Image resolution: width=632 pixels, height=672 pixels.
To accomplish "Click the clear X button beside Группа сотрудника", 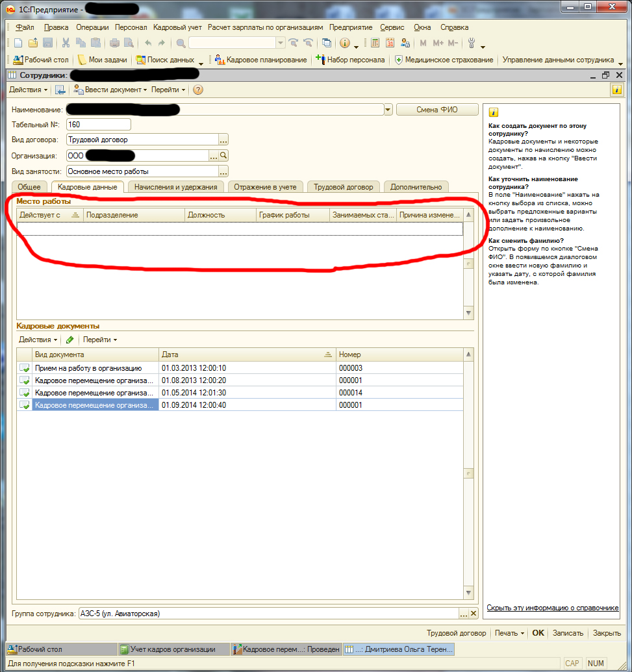I will pos(474,614).
